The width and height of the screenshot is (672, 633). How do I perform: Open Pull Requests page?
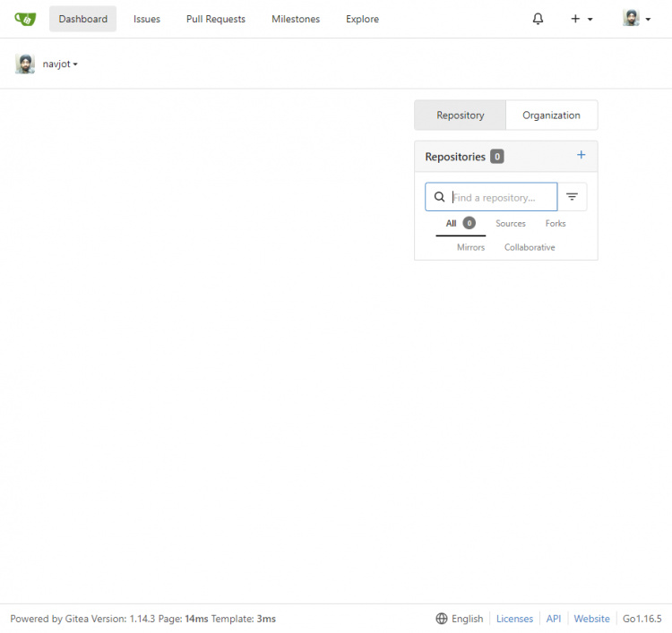[216, 19]
